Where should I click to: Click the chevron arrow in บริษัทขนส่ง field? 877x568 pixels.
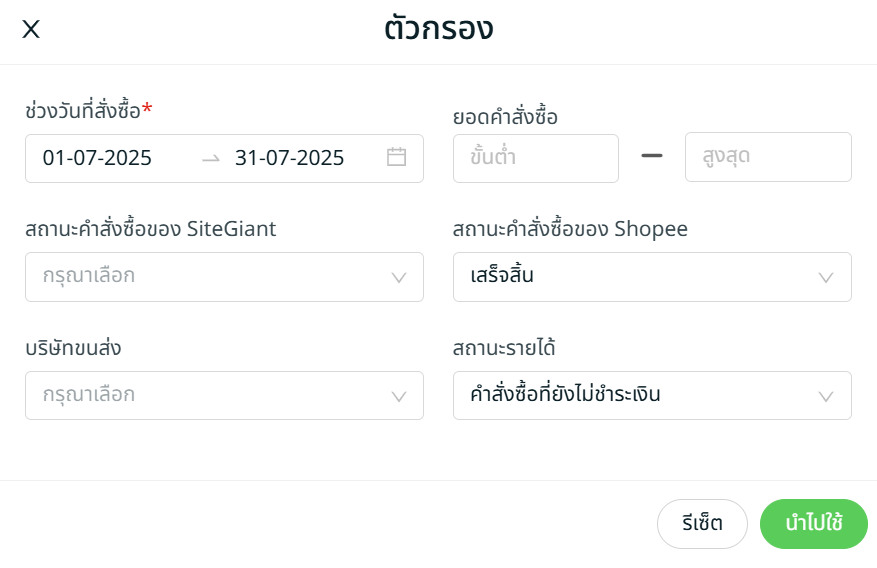click(x=398, y=396)
